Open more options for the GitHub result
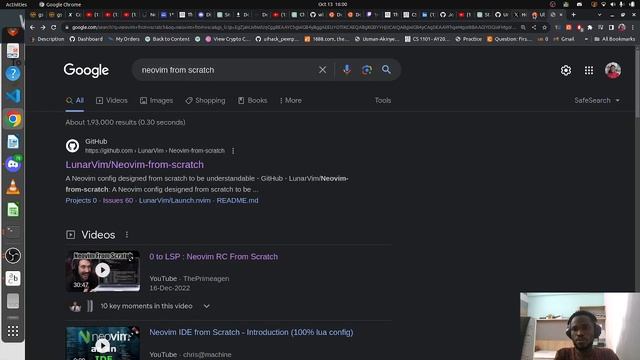The height and width of the screenshot is (360, 640). tap(233, 151)
